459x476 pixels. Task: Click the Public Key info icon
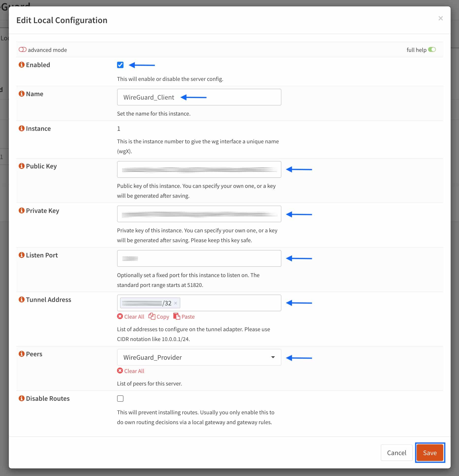(22, 166)
